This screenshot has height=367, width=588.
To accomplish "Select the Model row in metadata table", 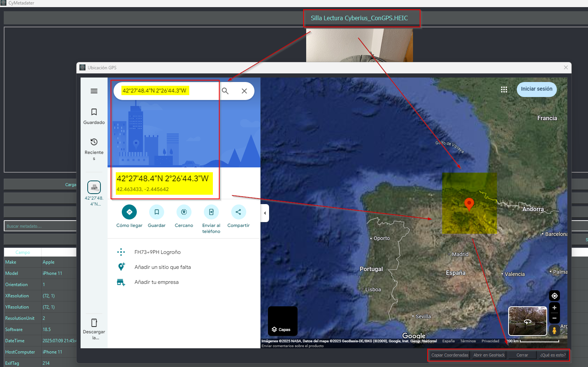I will (40, 273).
